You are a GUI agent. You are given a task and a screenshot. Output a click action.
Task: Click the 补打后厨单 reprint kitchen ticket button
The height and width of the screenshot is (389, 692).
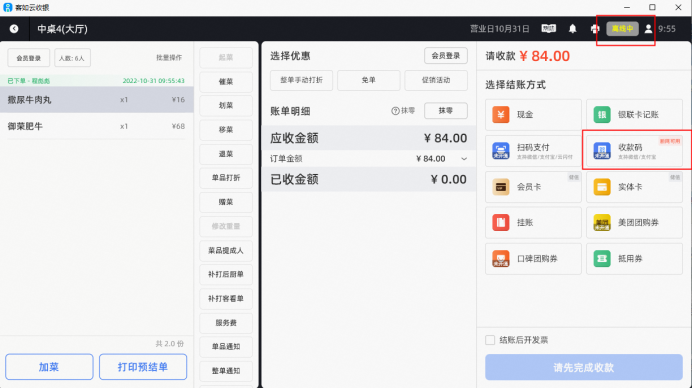pyautogui.click(x=226, y=275)
